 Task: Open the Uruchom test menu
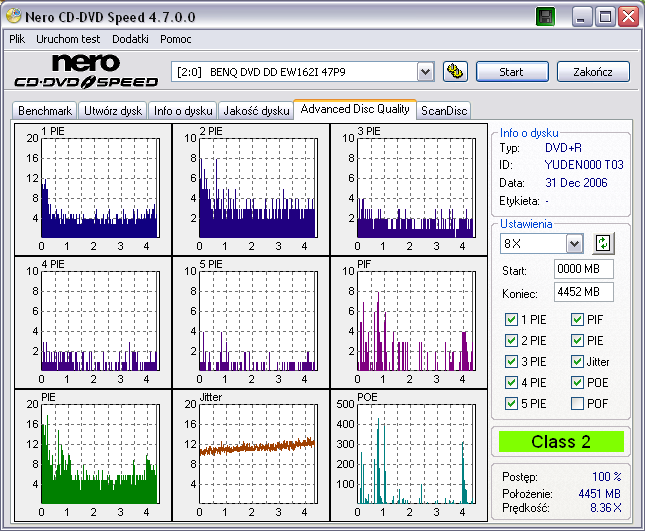68,39
